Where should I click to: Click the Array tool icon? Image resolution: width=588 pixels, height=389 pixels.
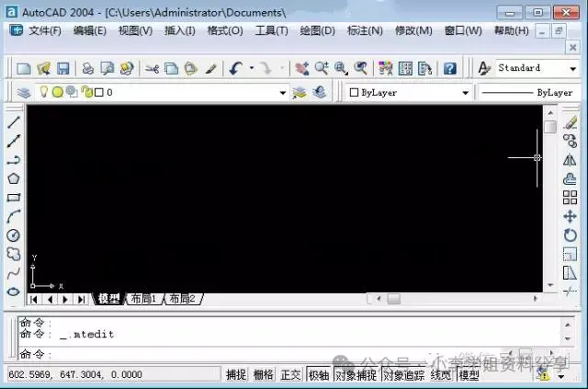click(570, 198)
